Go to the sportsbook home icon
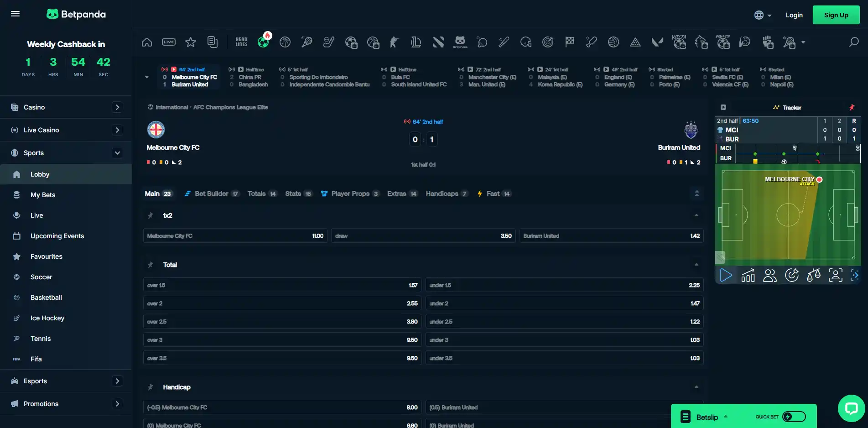The image size is (868, 428). [x=147, y=42]
